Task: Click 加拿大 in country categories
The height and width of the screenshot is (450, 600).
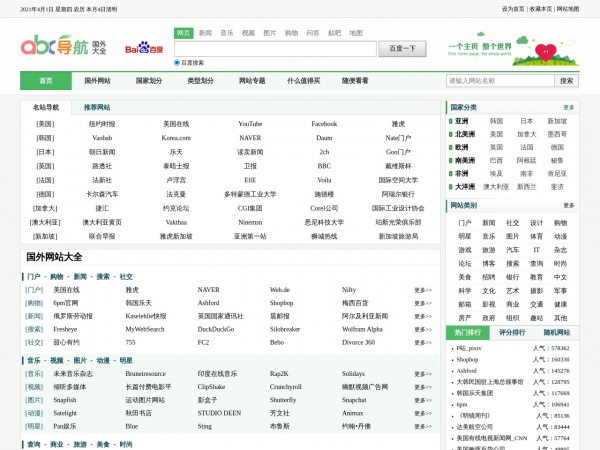Action: 527,134
